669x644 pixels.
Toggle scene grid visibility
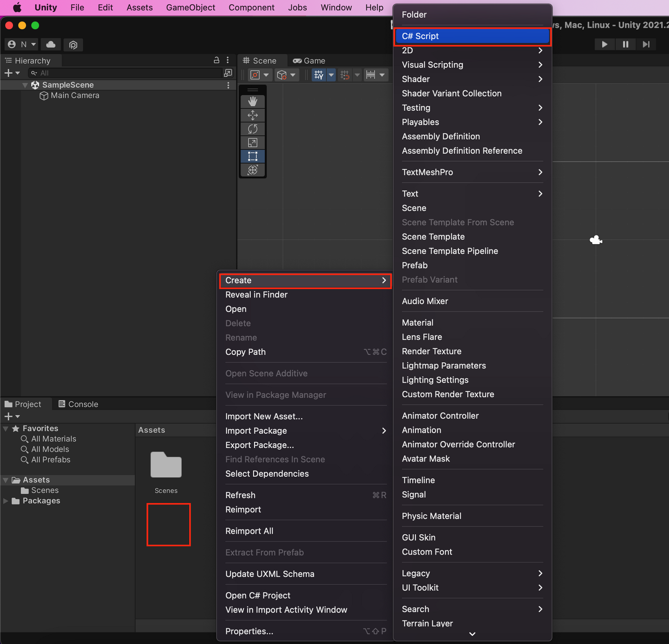[318, 75]
